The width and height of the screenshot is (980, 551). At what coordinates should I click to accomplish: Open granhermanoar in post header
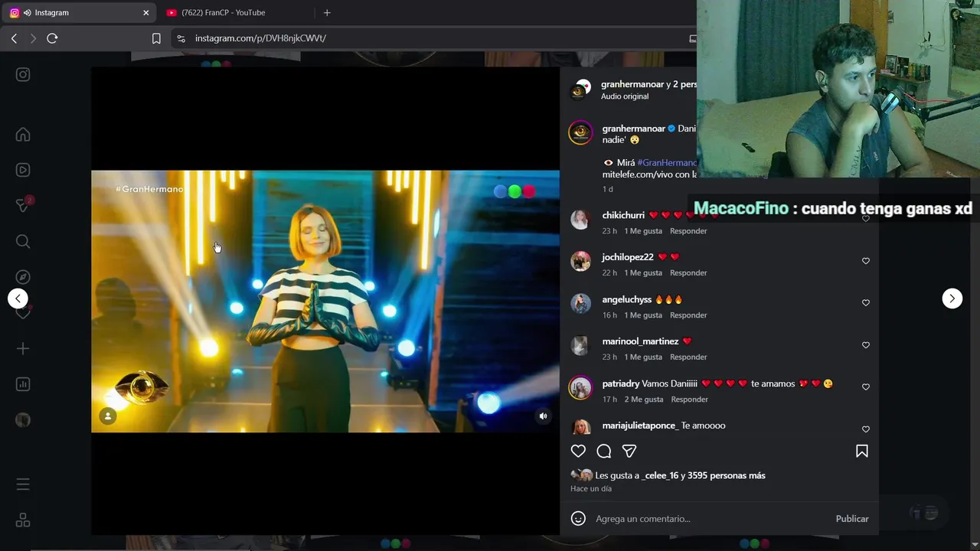(x=632, y=84)
